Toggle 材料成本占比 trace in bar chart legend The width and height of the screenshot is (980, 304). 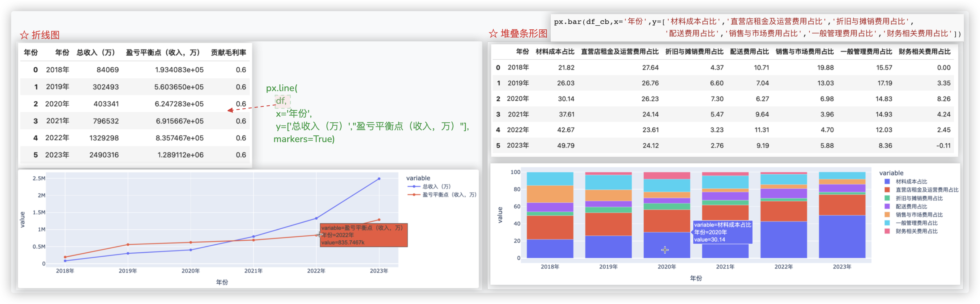[x=911, y=182]
